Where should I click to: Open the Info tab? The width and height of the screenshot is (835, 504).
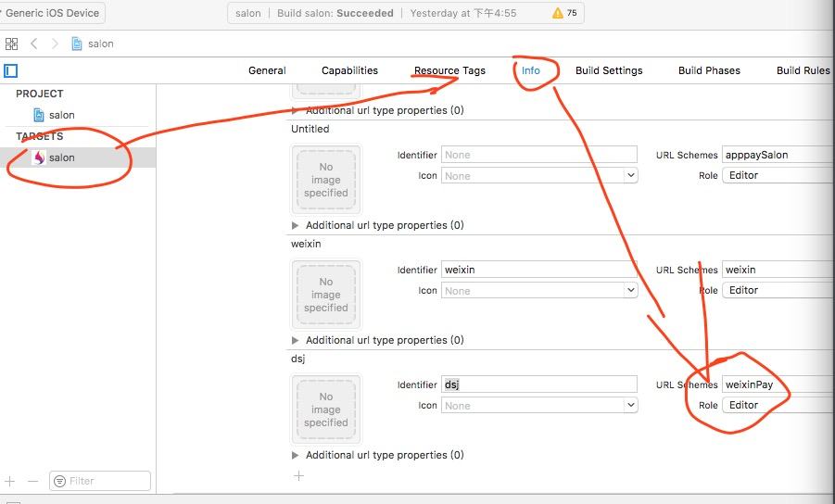[530, 70]
